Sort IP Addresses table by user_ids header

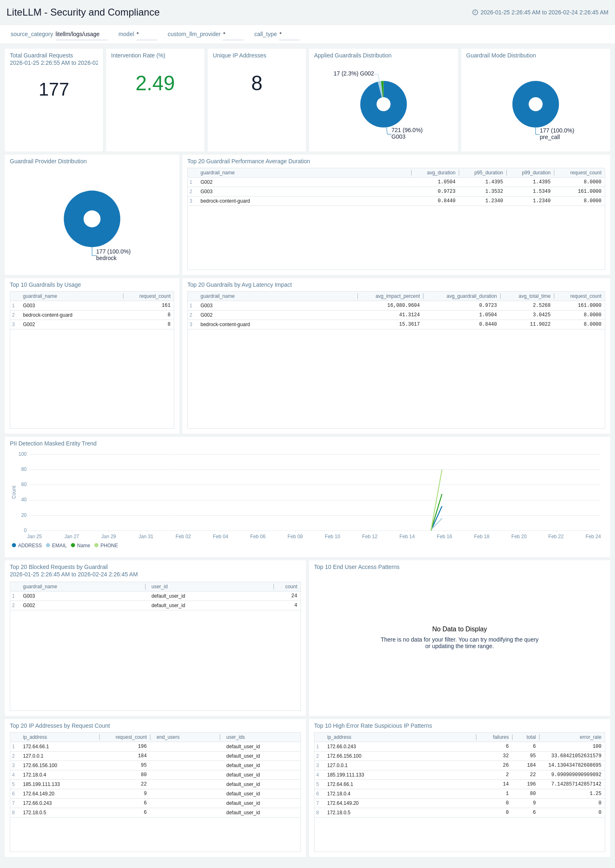tap(235, 737)
